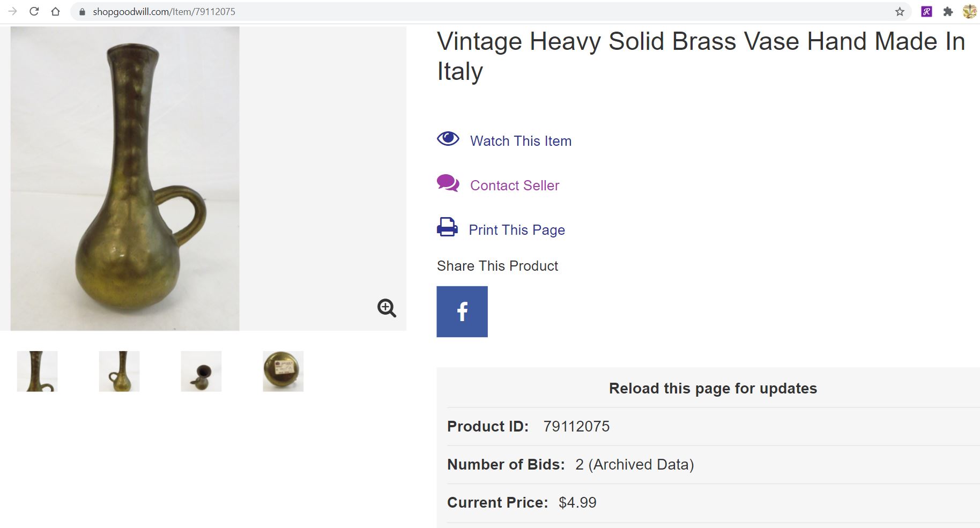Toggle watching this auction item
This screenshot has width=980, height=528.
click(520, 140)
